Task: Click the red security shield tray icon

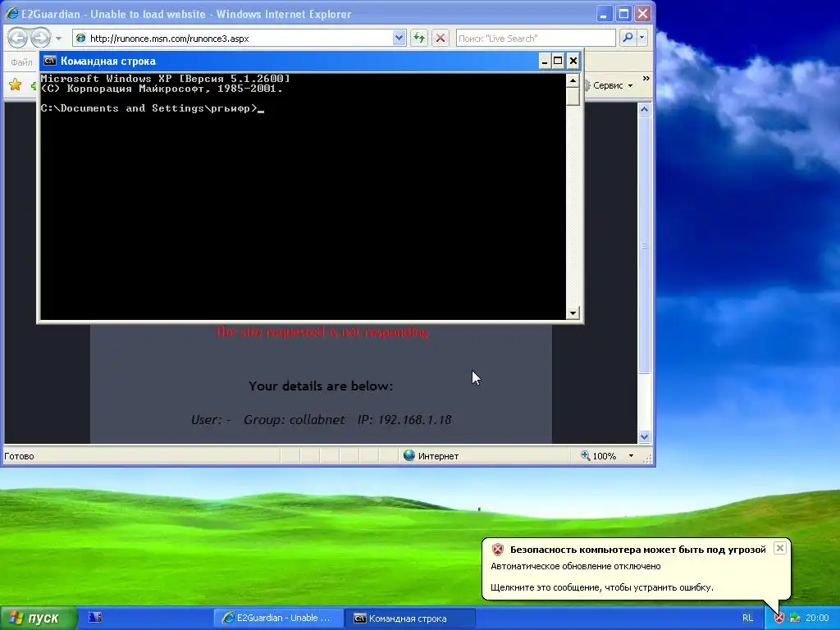Action: coord(779,619)
